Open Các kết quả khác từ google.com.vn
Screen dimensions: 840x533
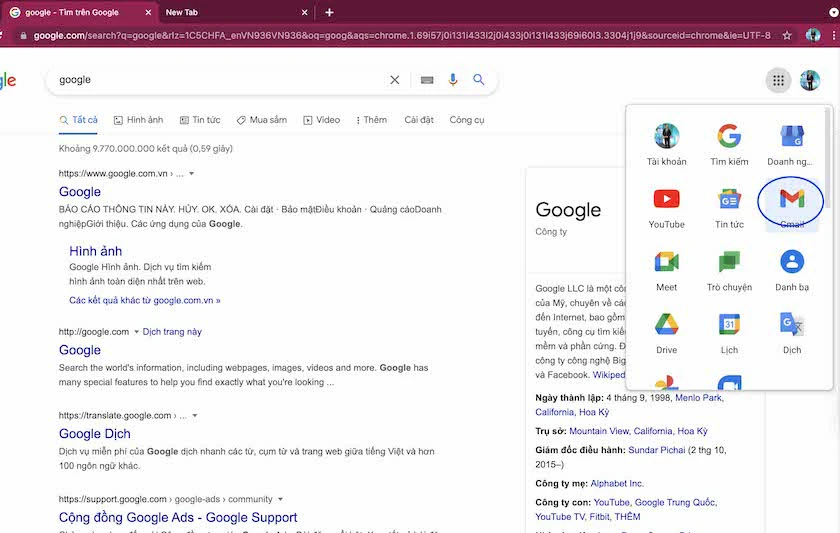(145, 301)
